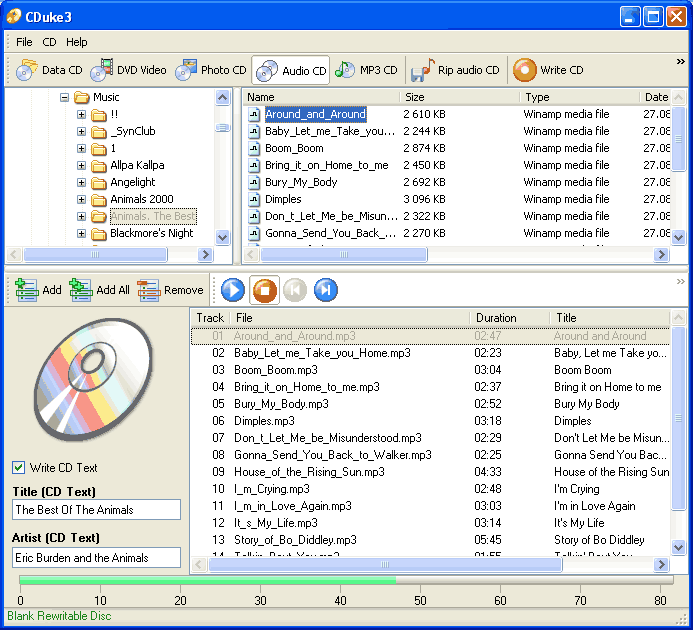Click the file list horizontal scrollbar thumb

(x=344, y=255)
